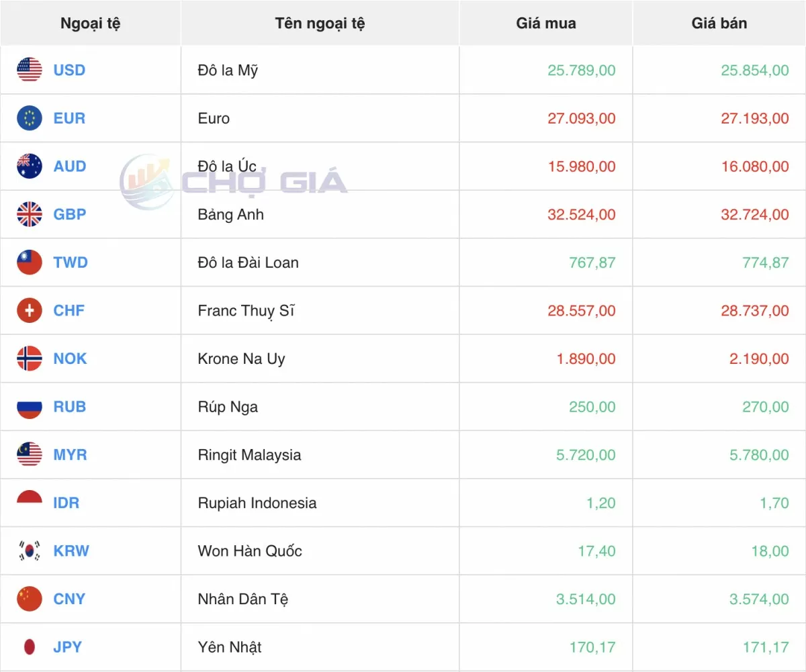
Task: Click the Switzerland flag icon
Action: tap(30, 310)
